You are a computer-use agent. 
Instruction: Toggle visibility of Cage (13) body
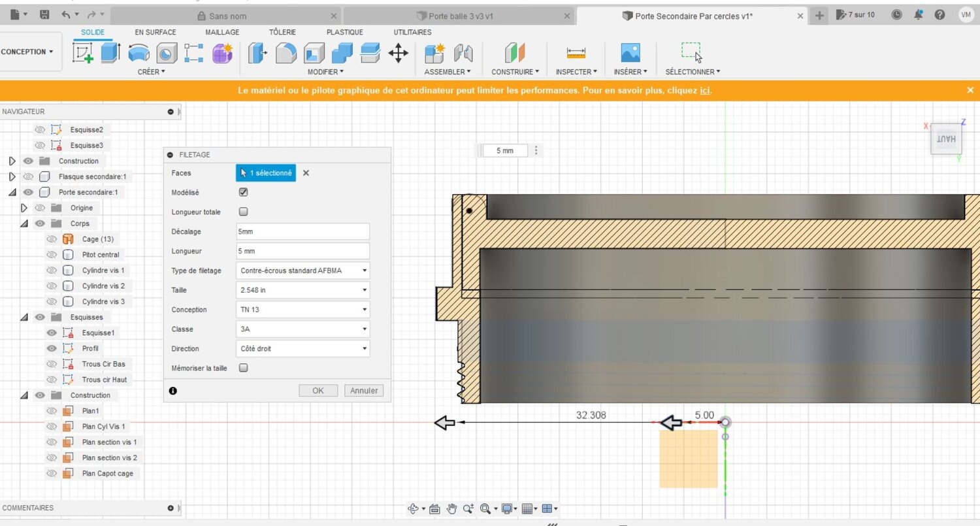pos(52,239)
